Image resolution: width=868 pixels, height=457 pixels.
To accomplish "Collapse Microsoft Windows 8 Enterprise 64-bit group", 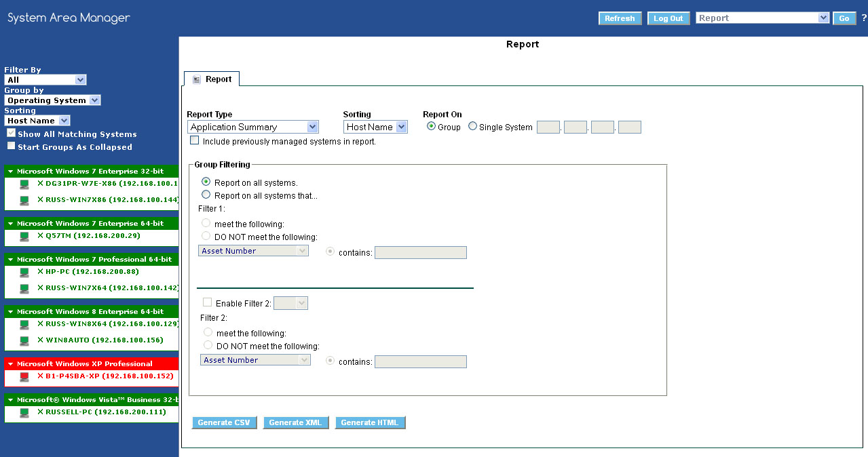I will click(x=10, y=312).
